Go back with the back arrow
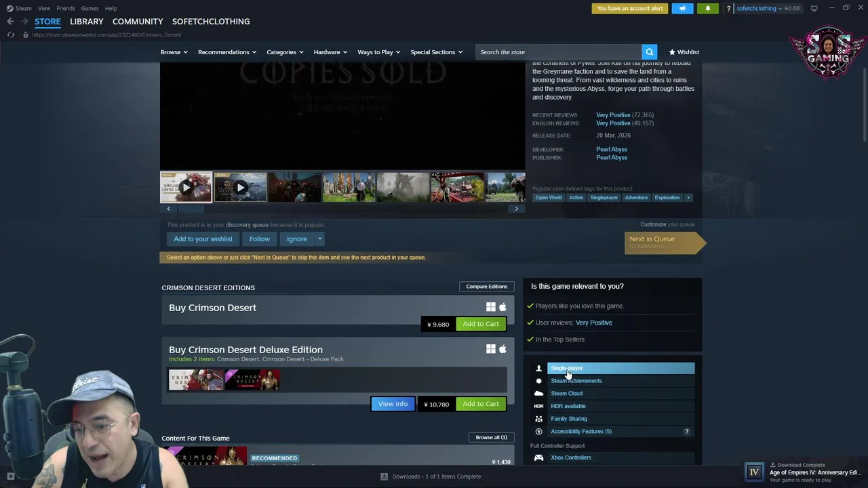Screen dimensions: 868x488 10,22
